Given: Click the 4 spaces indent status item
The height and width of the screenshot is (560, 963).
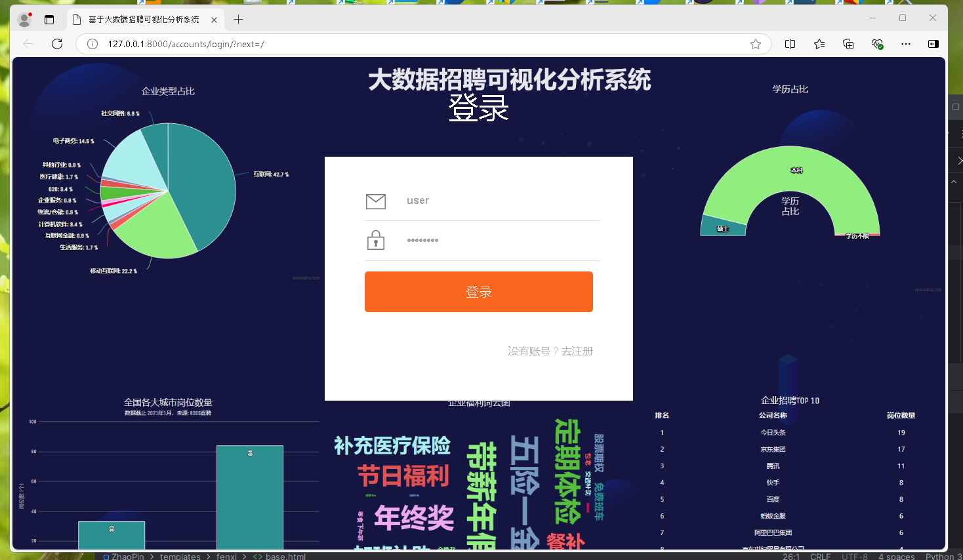Looking at the screenshot, I should point(897,556).
